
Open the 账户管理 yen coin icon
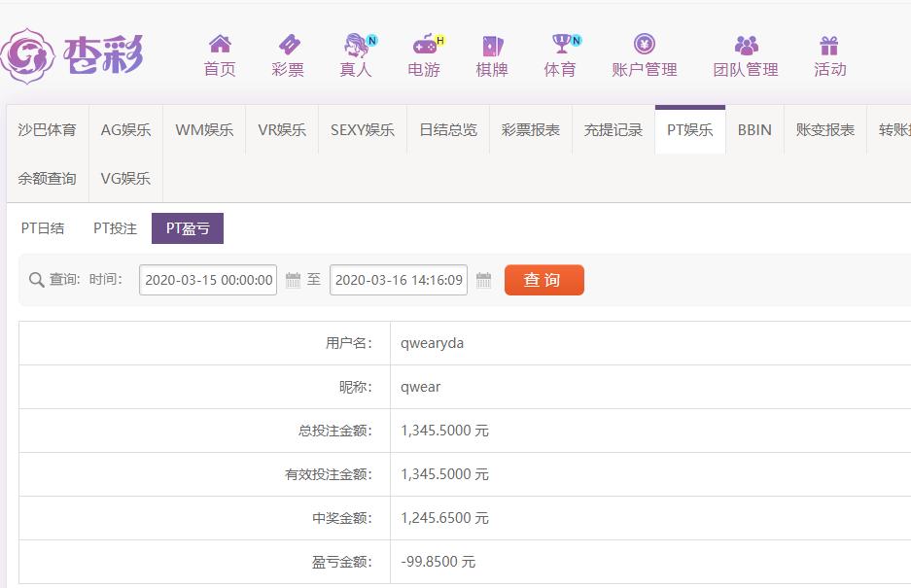coord(645,44)
